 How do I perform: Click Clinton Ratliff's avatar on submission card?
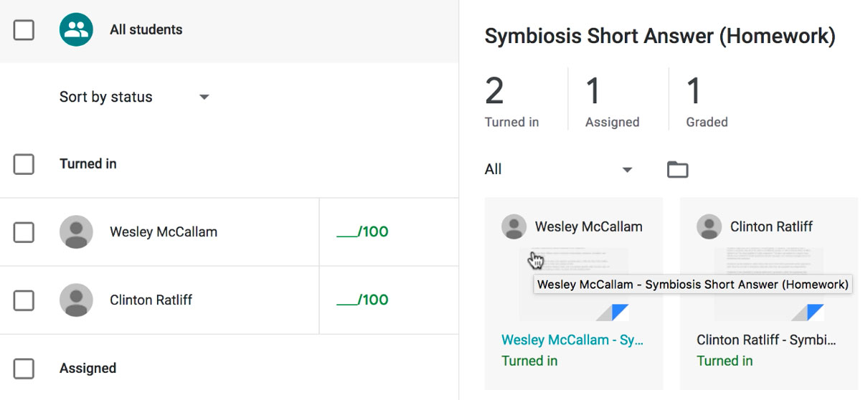709,227
